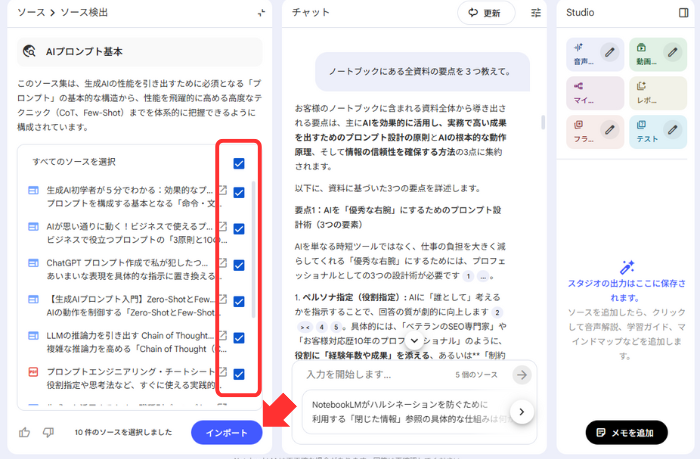Screen dimensions: 700x459
Task: Expand the … citation chip after citation 1
Action: tap(483, 276)
